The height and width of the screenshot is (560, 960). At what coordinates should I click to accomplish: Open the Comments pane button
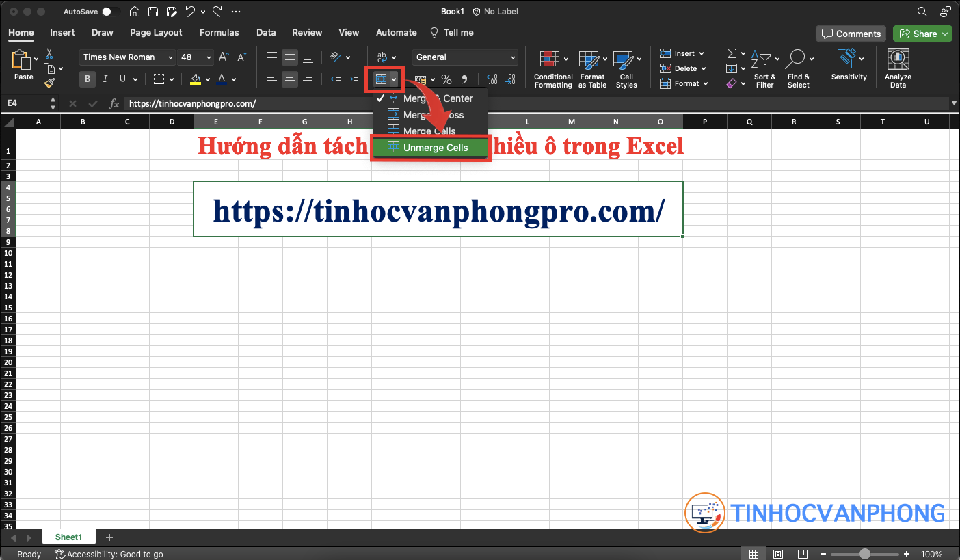[x=851, y=34]
